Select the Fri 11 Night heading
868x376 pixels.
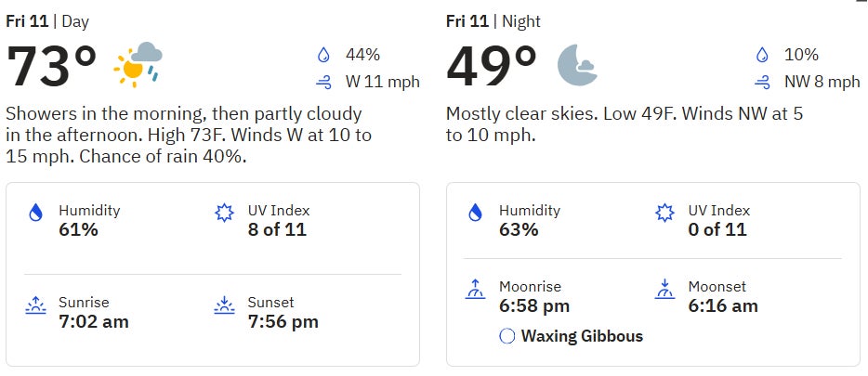point(493,20)
